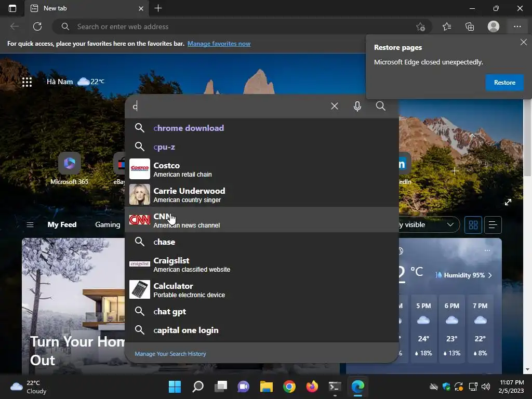Viewport: 532px width, 399px height.
Task: Choose the Costco suggestion
Action: pos(262,169)
